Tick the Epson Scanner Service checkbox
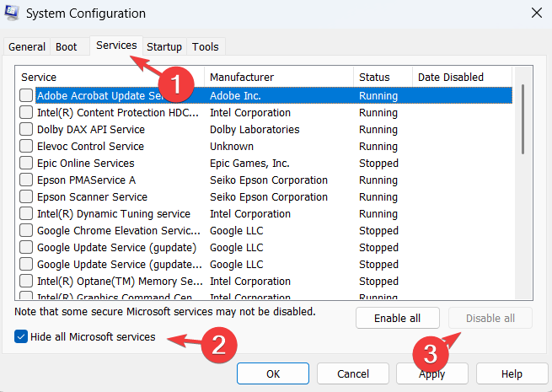This screenshot has width=552, height=392. 26,197
